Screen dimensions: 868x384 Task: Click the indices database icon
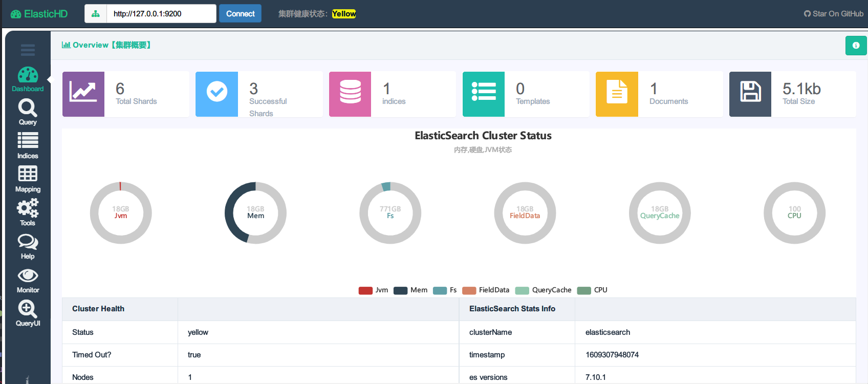pyautogui.click(x=350, y=94)
